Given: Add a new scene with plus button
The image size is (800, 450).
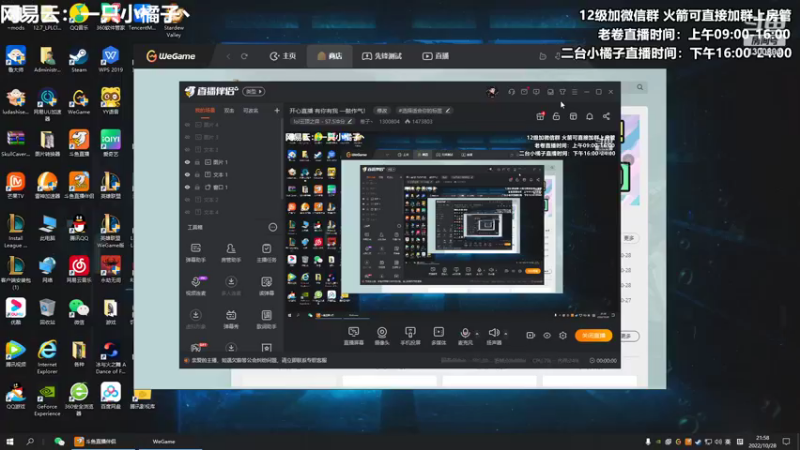Looking at the screenshot, I should click(277, 110).
